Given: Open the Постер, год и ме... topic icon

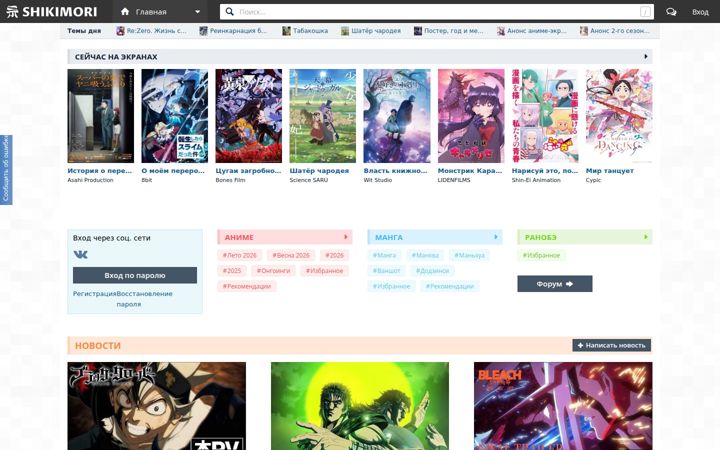Looking at the screenshot, I should pos(417,31).
